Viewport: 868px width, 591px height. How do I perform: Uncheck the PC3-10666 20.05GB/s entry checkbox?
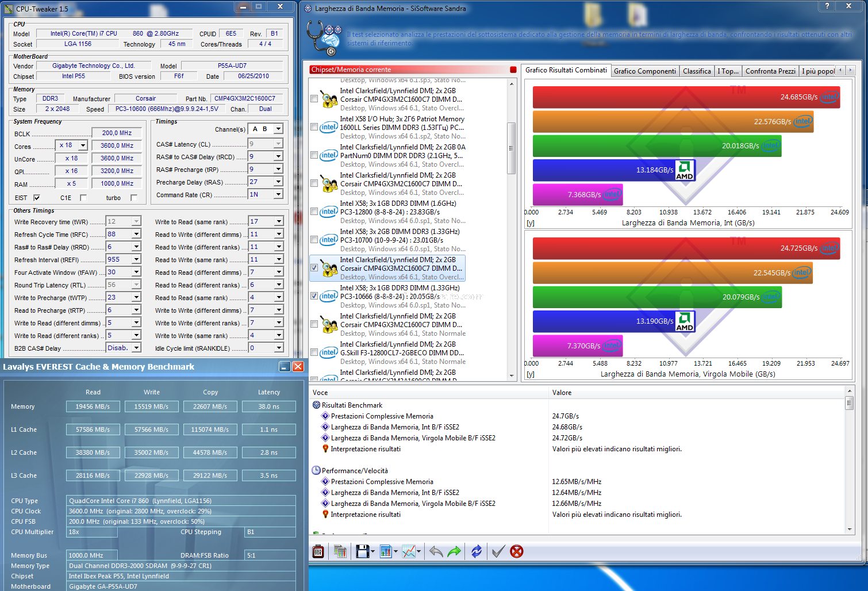(x=314, y=296)
